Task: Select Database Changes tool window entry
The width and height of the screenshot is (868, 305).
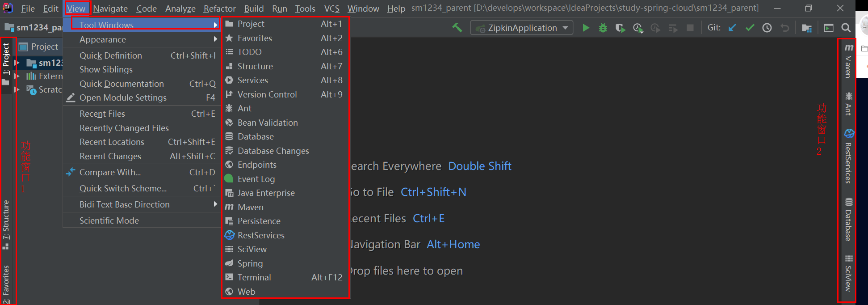Action: [x=285, y=151]
